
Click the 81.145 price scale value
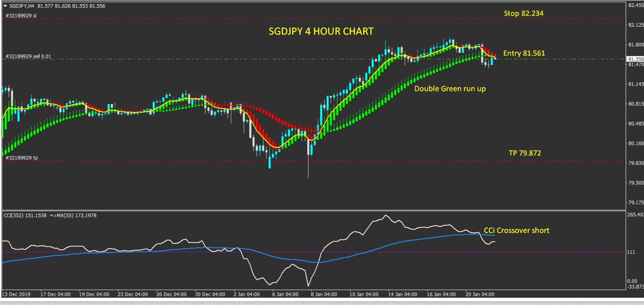636,84
